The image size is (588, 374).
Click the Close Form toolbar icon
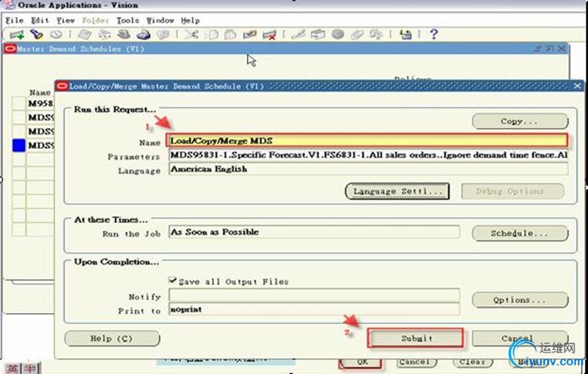pos(163,35)
